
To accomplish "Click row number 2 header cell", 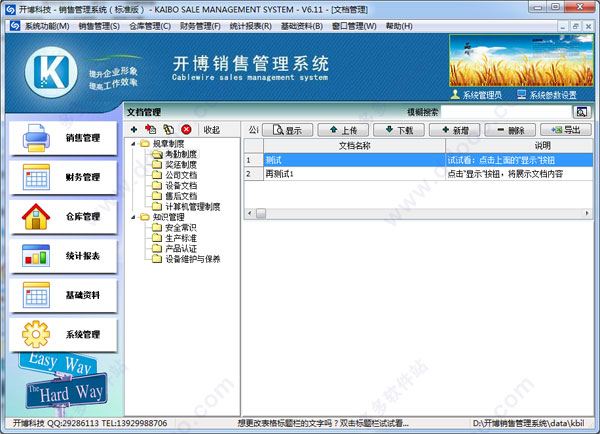I will click(x=254, y=174).
